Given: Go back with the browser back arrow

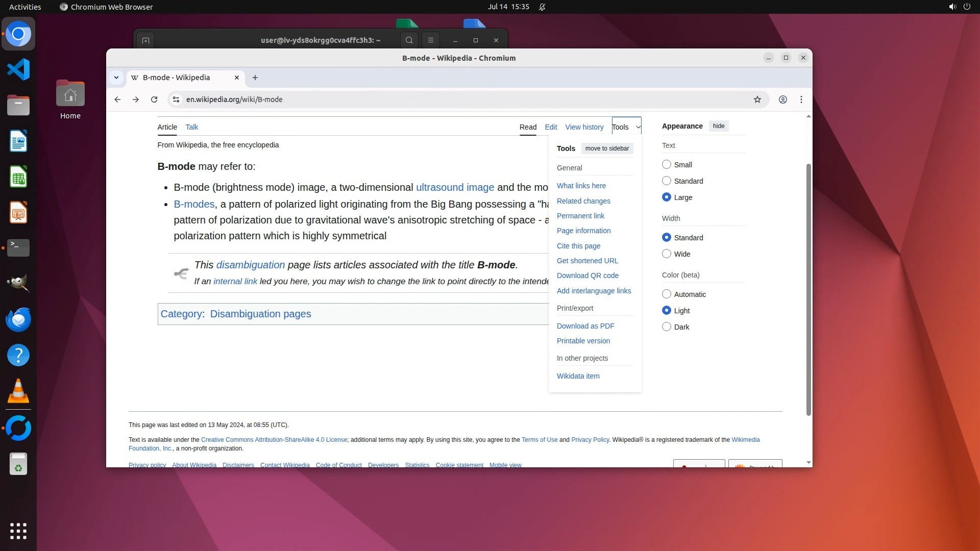Looking at the screenshot, I should pos(117,99).
